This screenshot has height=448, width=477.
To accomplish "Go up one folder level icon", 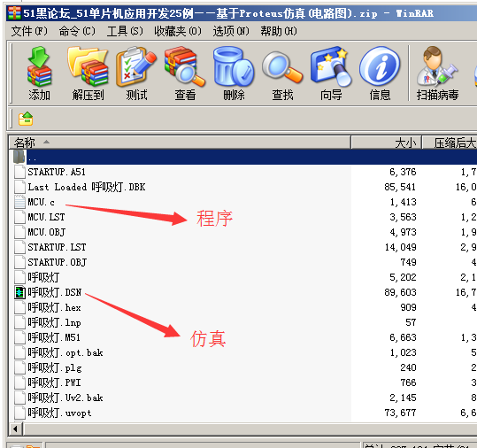I will point(26,119).
